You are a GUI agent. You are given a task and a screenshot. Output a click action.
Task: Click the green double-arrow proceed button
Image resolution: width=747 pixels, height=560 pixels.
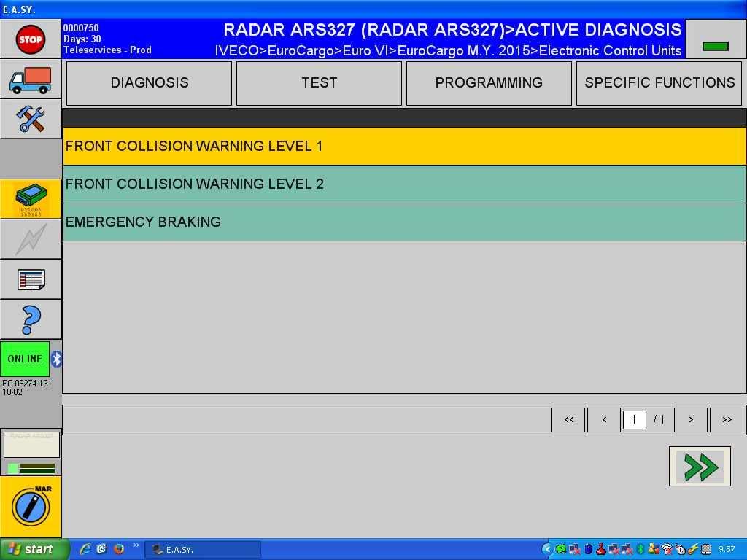(700, 466)
